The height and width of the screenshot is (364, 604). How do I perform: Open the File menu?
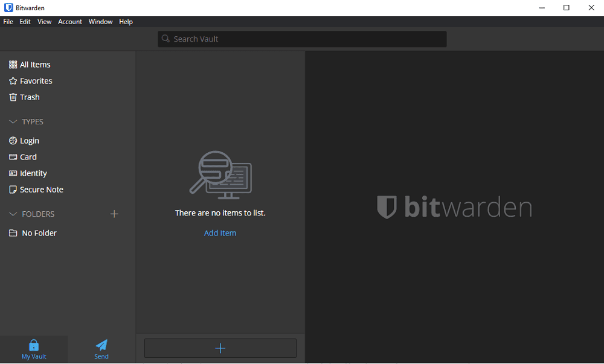[x=8, y=21]
